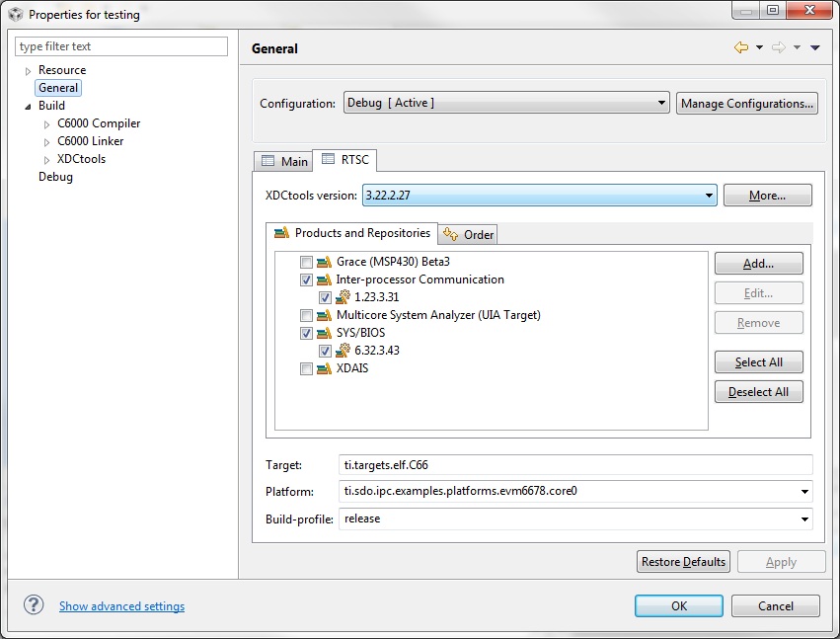This screenshot has width=840, height=639.
Task: Confirm with the OK button
Action: pos(679,605)
